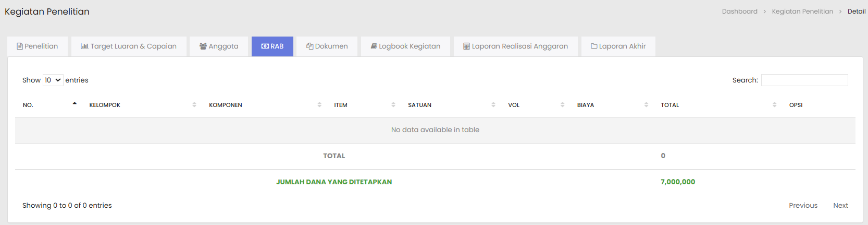Open Dashboard breadcrumb link

click(739, 11)
